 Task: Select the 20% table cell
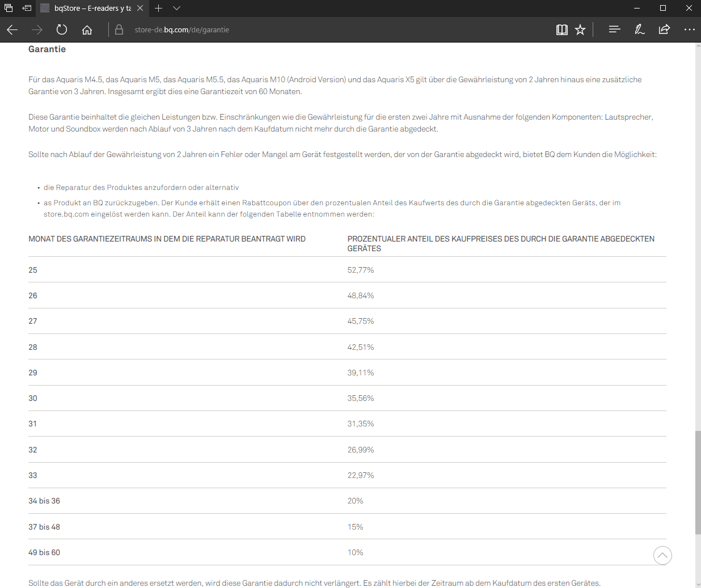click(355, 501)
